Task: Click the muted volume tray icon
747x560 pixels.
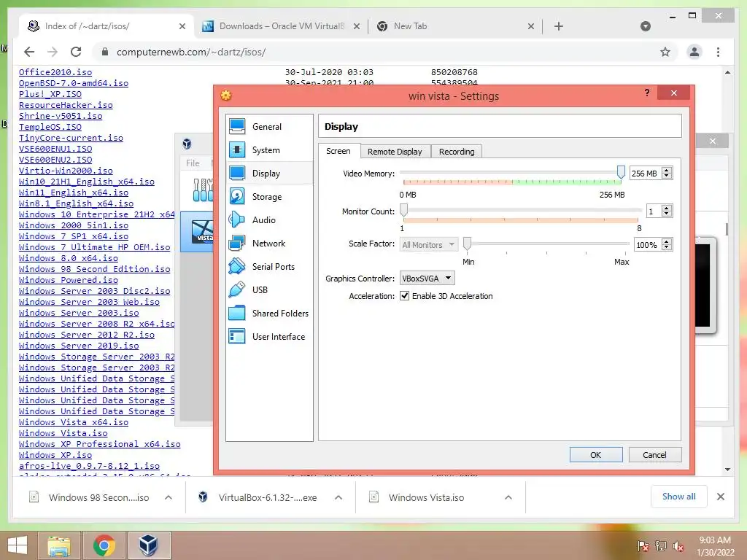Action: point(678,546)
